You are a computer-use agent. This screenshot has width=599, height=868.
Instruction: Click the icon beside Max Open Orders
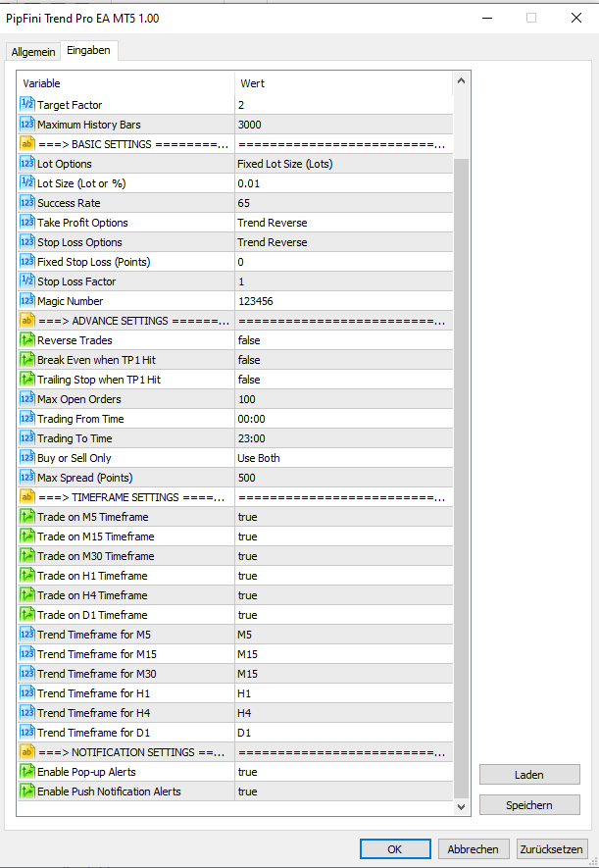tap(27, 398)
